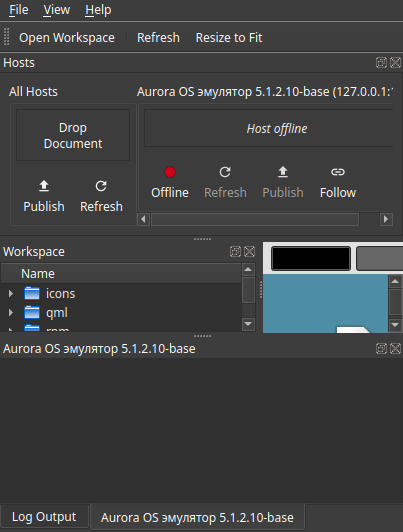The height and width of the screenshot is (532, 403).
Task: Click Resize to Fit in toolbar
Action: [x=229, y=38]
